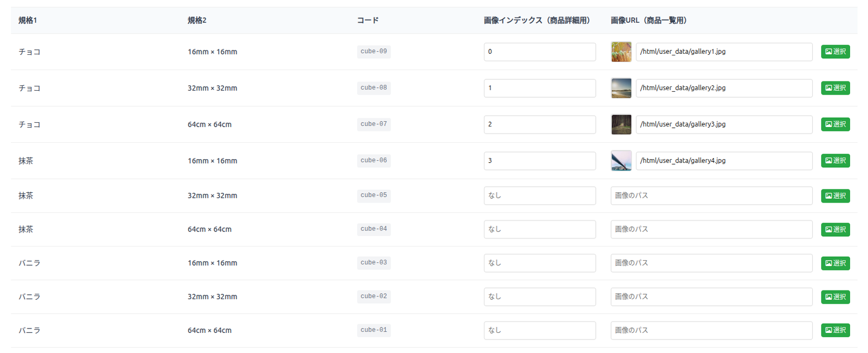This screenshot has width=868, height=353.
Task: Click the cube-06 code label
Action: tap(374, 161)
